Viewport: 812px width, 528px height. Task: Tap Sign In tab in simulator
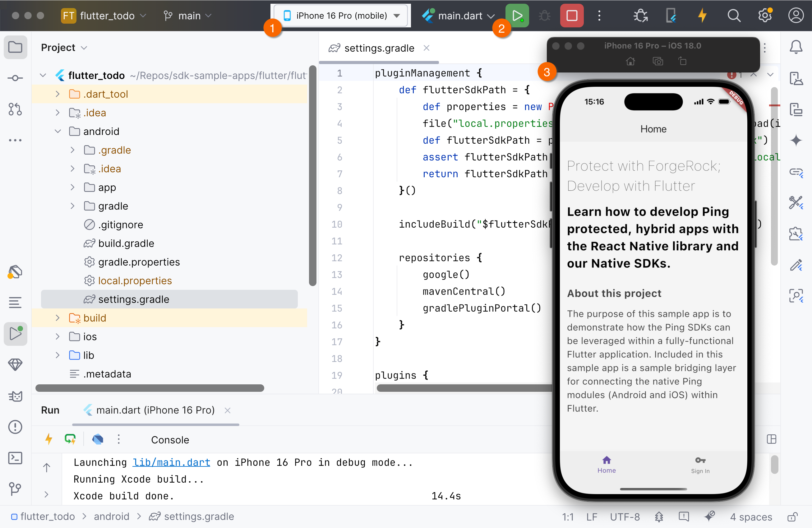[700, 465]
